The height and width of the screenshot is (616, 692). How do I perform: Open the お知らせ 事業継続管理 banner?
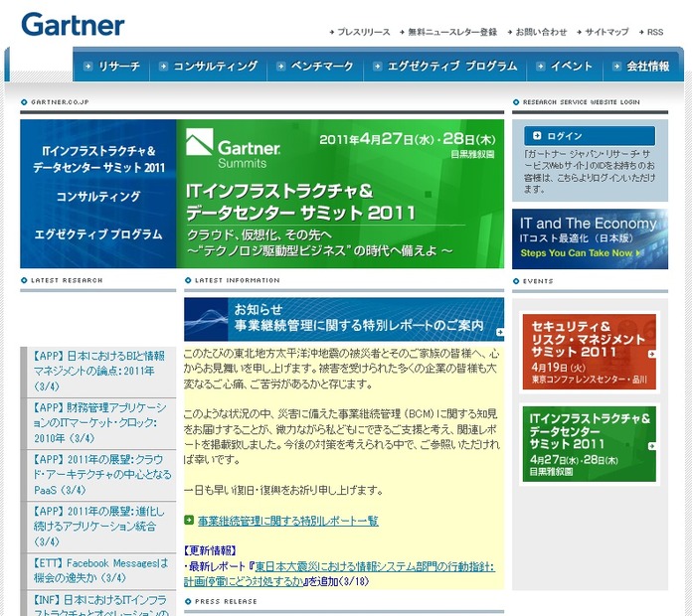coord(344,319)
